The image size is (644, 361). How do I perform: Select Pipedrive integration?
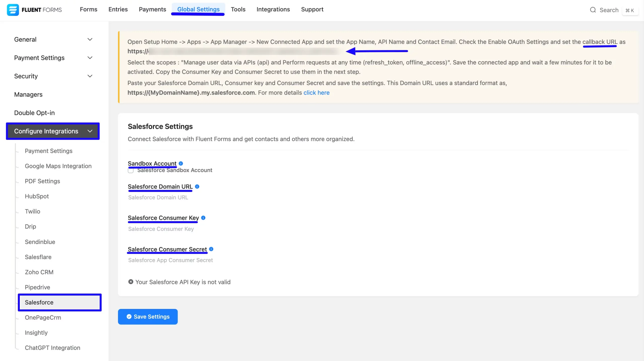tap(37, 287)
